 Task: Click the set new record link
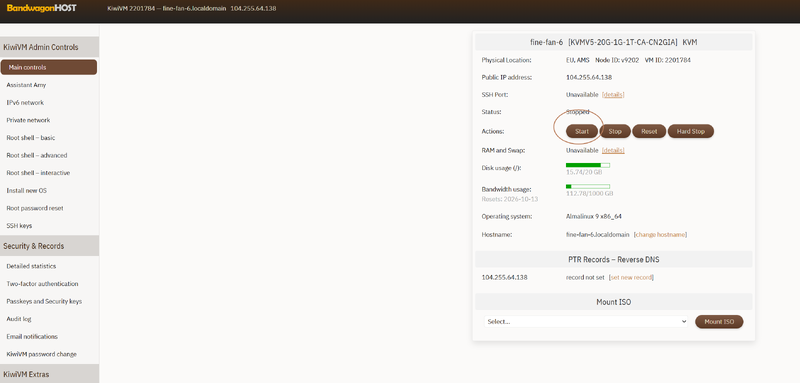pyautogui.click(x=631, y=277)
